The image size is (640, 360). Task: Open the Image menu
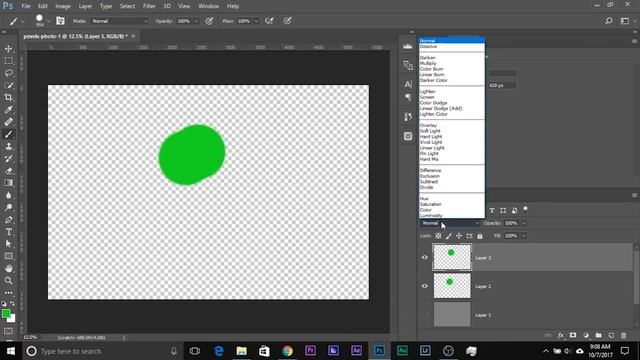click(63, 6)
